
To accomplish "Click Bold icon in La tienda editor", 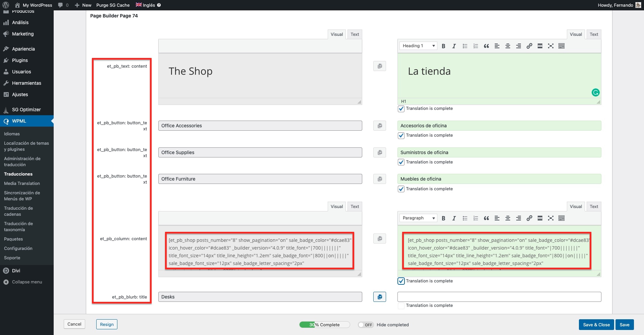I will point(443,46).
